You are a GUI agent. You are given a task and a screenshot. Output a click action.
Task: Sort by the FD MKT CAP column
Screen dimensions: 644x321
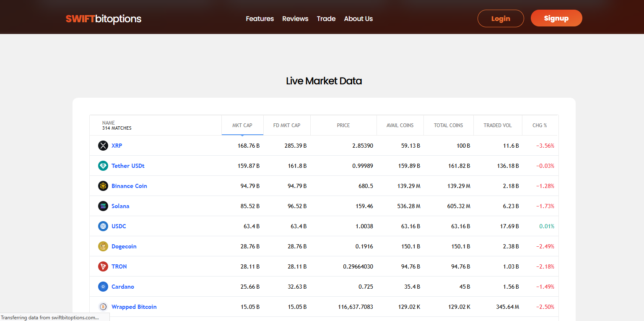[287, 125]
